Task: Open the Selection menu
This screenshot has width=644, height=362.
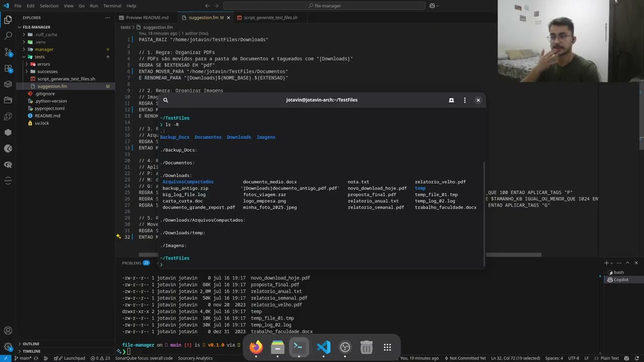Action: click(49, 6)
